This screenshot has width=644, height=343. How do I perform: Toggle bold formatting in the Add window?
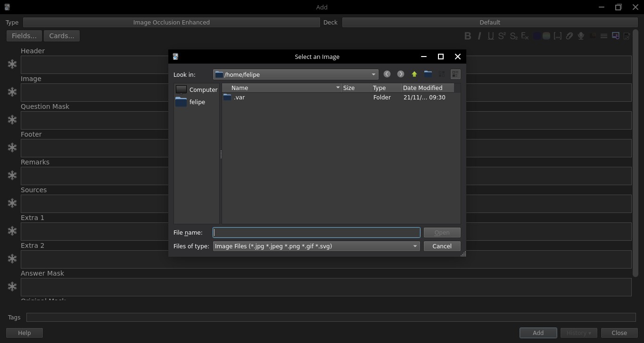point(468,36)
